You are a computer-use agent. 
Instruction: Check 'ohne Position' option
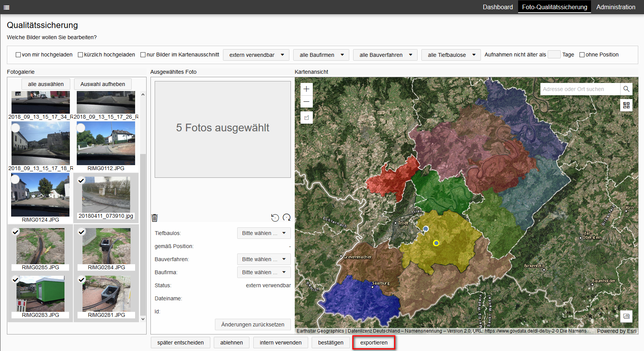click(x=582, y=55)
